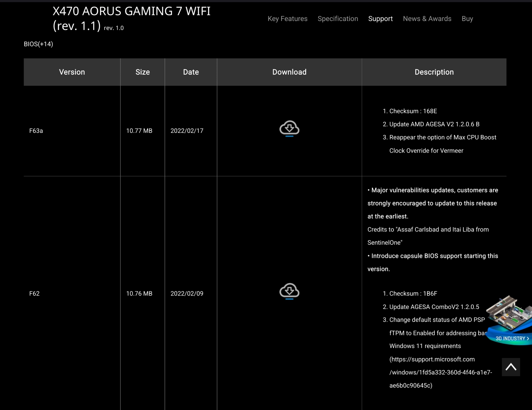Click the Date column header
This screenshot has width=532, height=410.
click(x=191, y=72)
